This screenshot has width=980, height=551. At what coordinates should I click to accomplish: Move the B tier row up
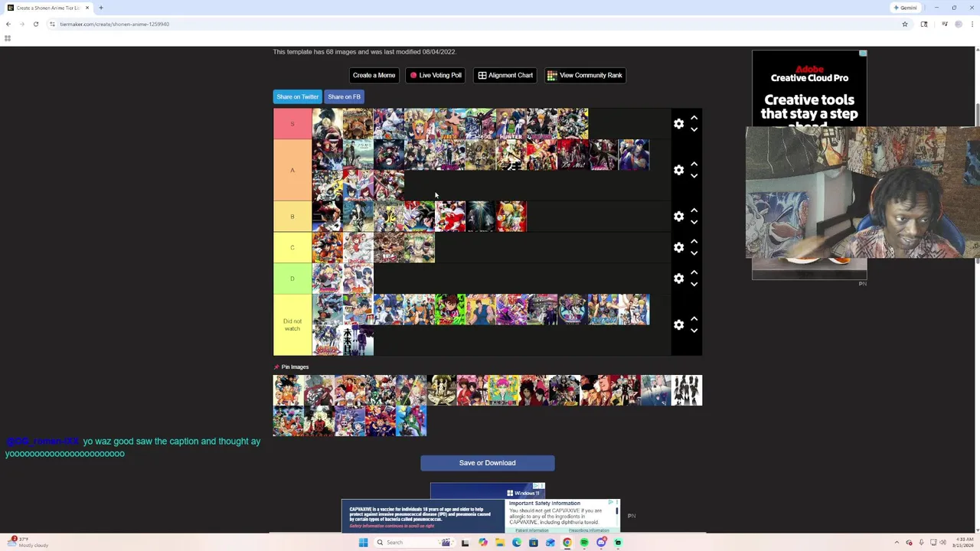pos(694,210)
